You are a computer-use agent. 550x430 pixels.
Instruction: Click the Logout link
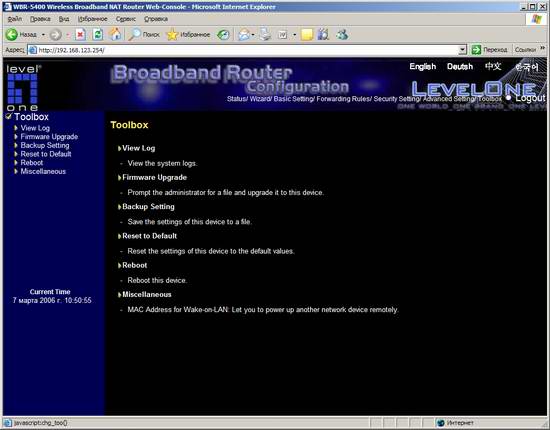530,98
